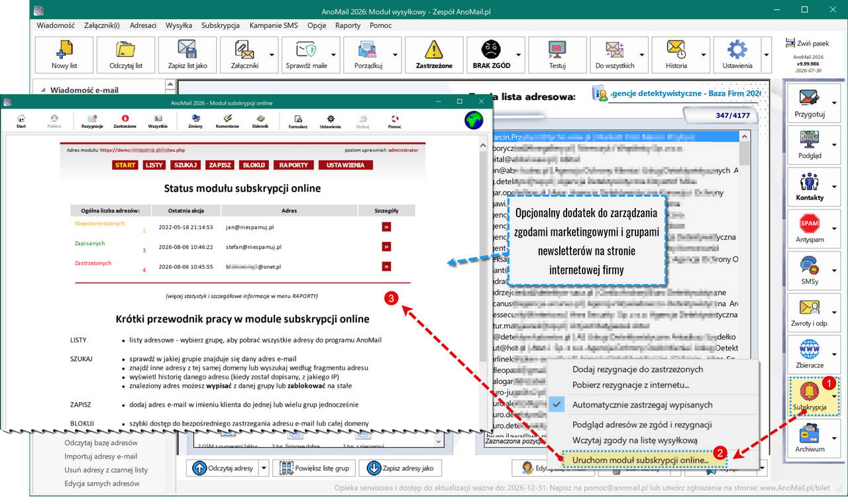Expand the Załączniki dropdown arrow
Image resolution: width=848 pixels, height=504 pixels.
click(272, 55)
